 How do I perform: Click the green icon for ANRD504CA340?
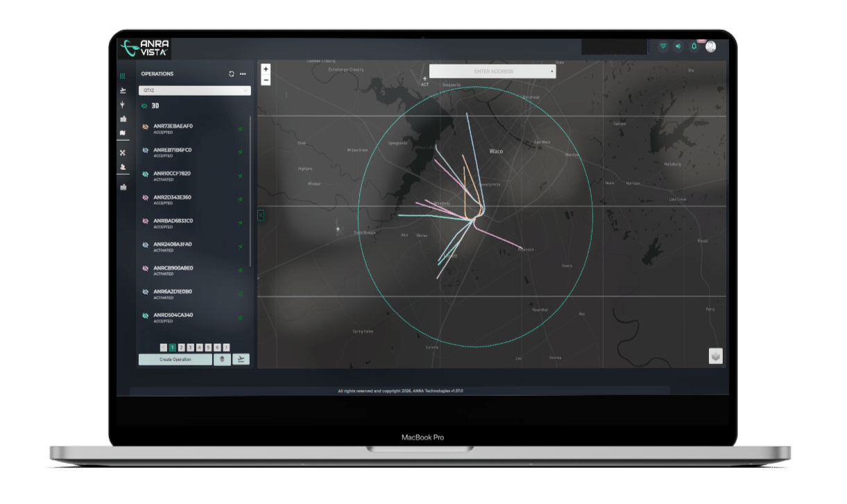[241, 318]
